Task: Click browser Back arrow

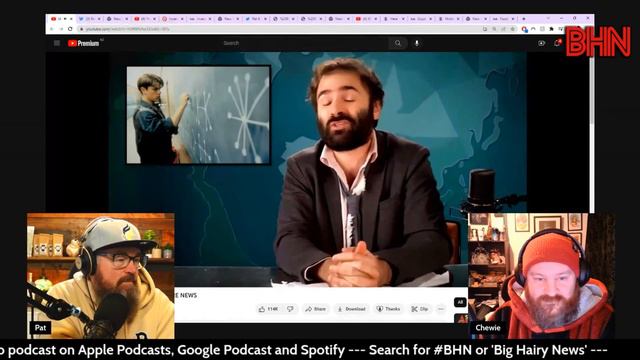Action: 52,29
